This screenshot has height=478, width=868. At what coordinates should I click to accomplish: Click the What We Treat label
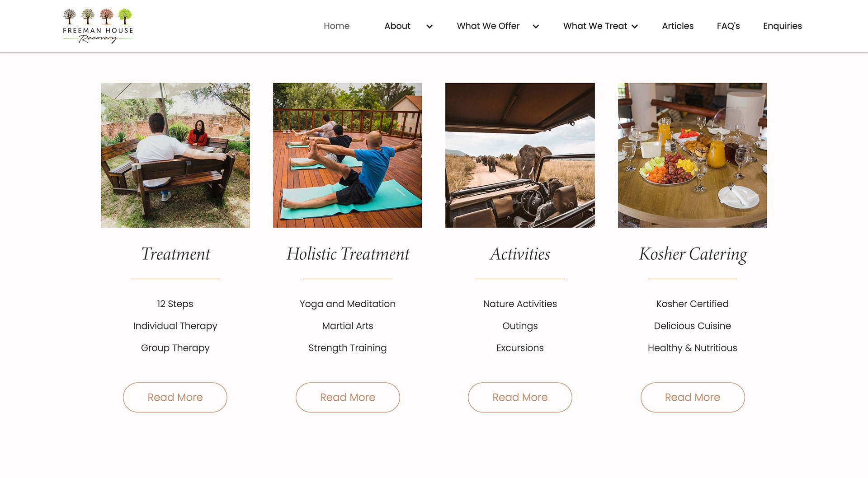(595, 26)
